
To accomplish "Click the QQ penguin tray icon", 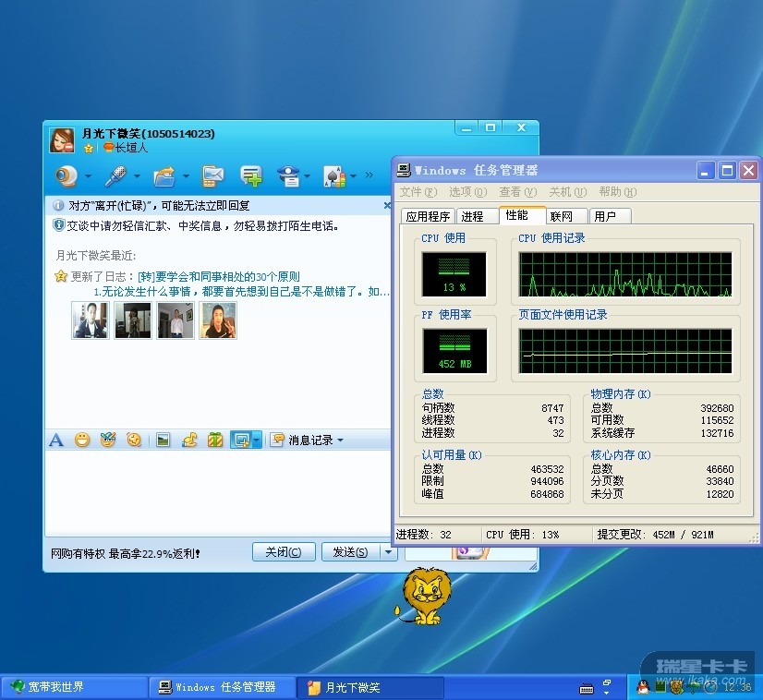I will point(643,687).
